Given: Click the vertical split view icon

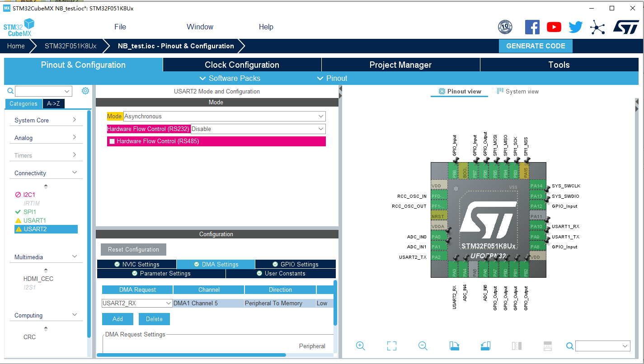Looking at the screenshot, I should point(517,346).
